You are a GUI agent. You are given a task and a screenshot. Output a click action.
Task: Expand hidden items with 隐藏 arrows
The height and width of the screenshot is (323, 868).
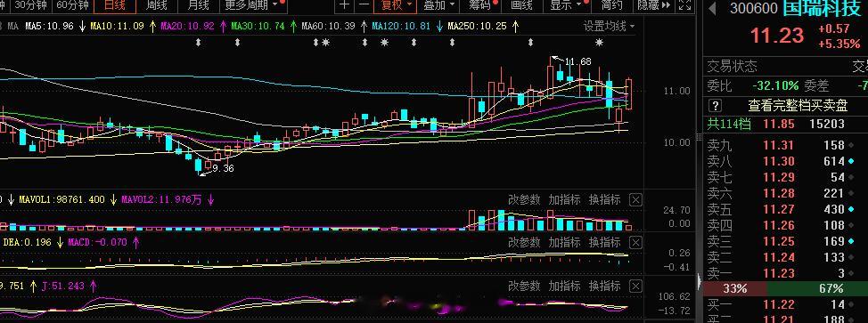click(x=654, y=5)
